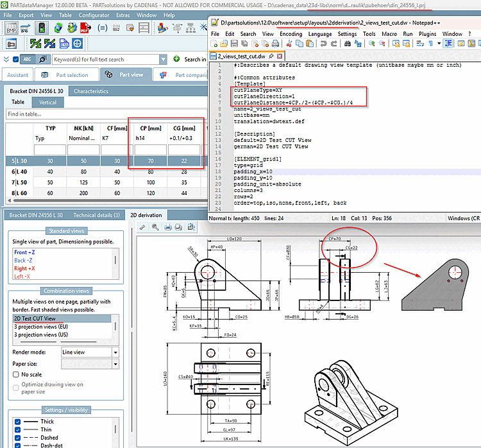Select the Vertical table button
The image size is (481, 448).
pos(47,102)
